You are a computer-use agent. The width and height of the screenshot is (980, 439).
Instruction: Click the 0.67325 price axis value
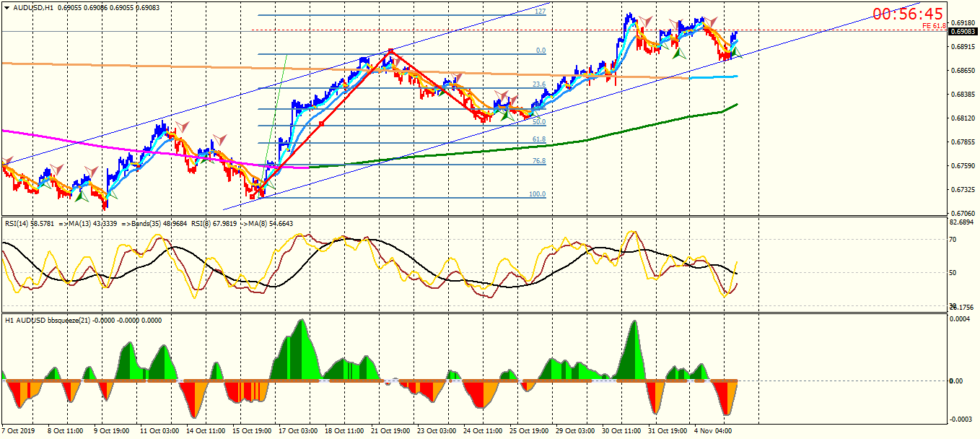click(x=963, y=190)
